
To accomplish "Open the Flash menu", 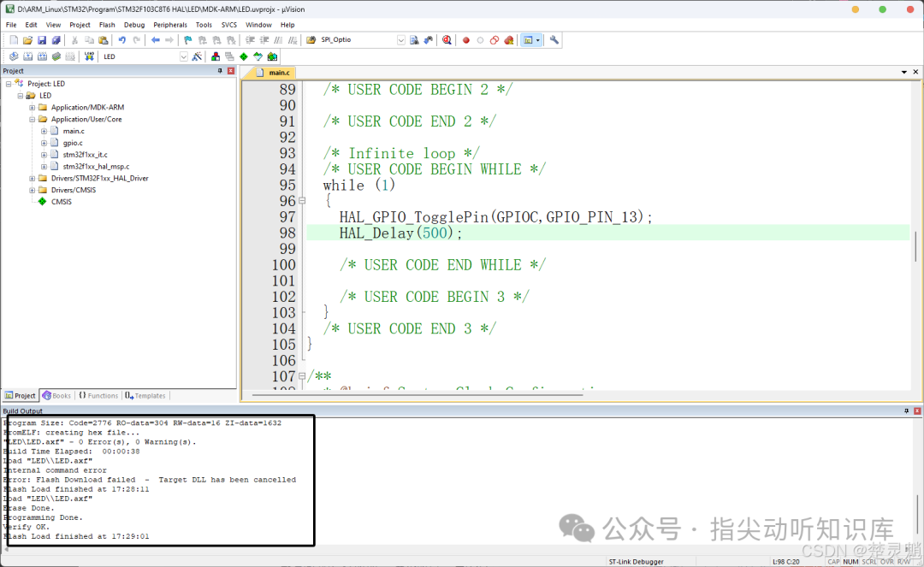I will pos(107,25).
